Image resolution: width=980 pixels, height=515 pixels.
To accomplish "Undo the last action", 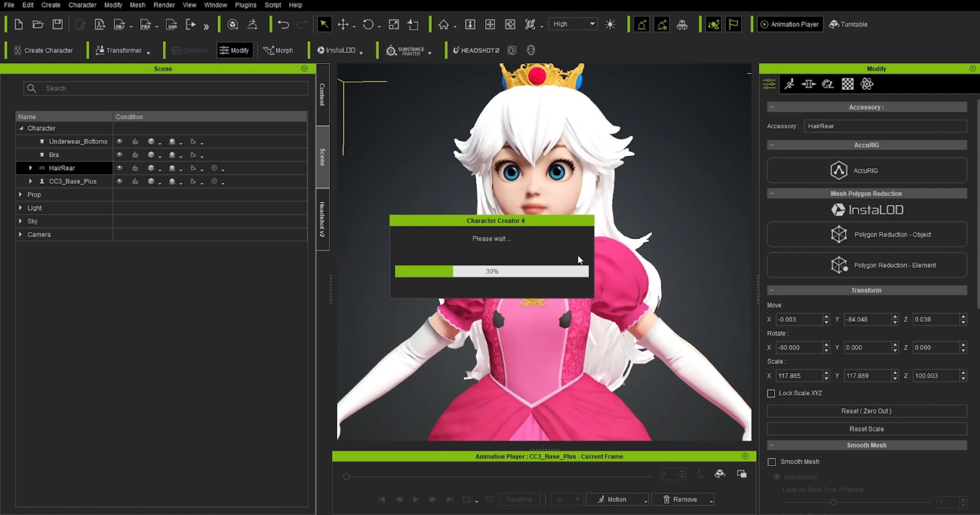I will click(283, 25).
